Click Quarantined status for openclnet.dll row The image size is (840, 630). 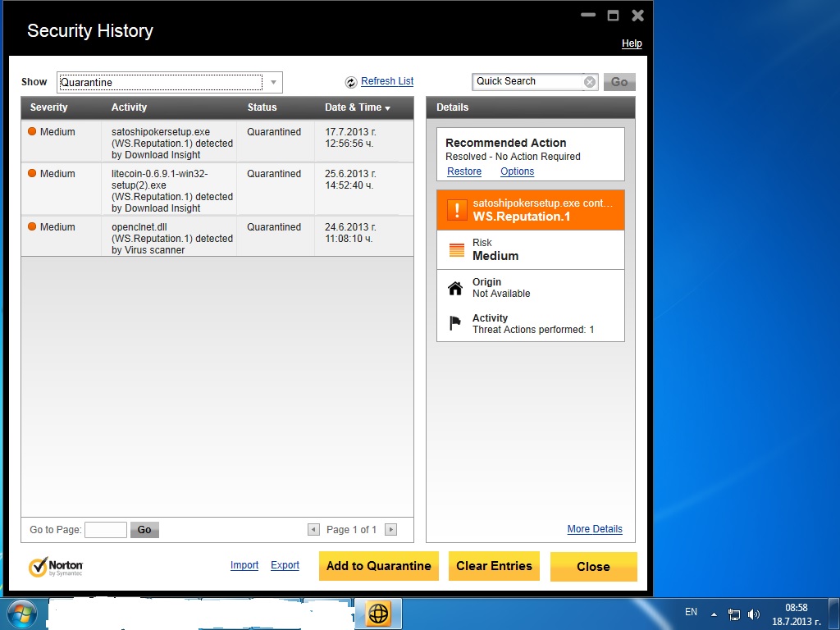click(274, 226)
